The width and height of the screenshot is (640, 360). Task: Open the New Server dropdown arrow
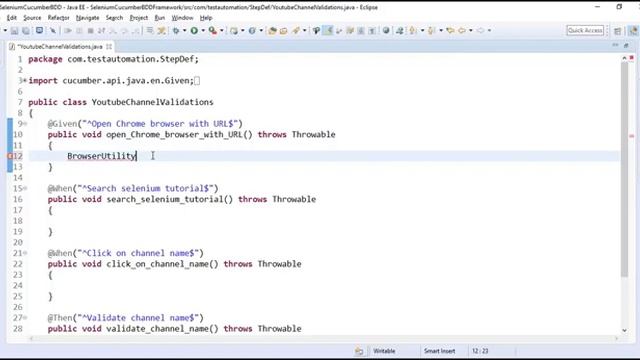[242, 31]
